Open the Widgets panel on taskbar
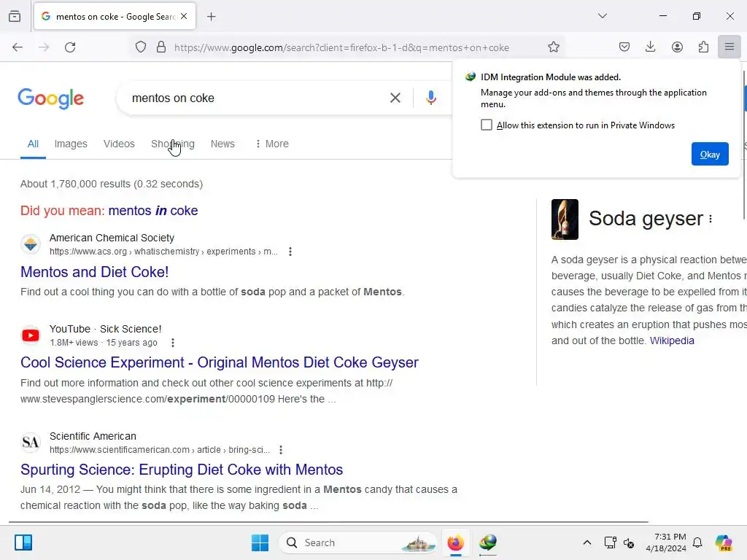 point(23,542)
